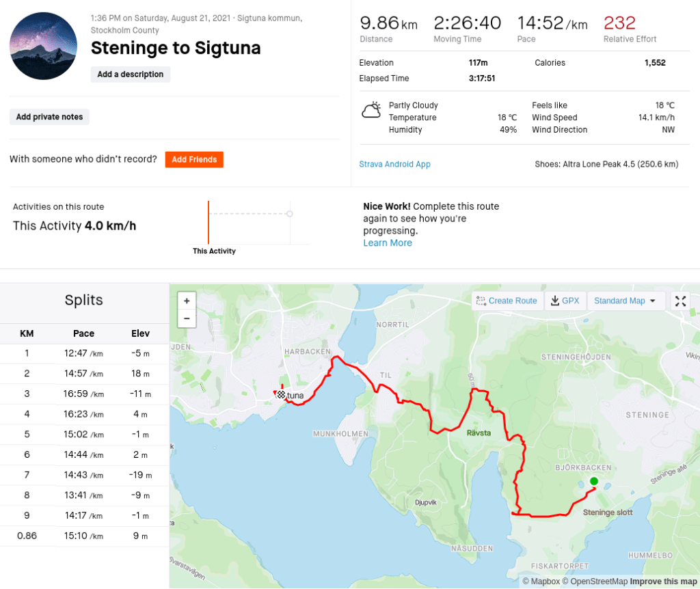Select the kilometer 7 split row
Viewport: 700px width, 589px height.
tap(84, 475)
